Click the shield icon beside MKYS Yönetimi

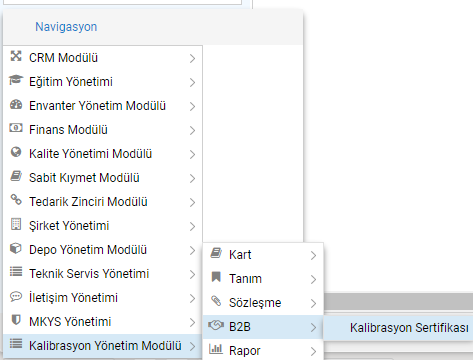[x=16, y=320]
